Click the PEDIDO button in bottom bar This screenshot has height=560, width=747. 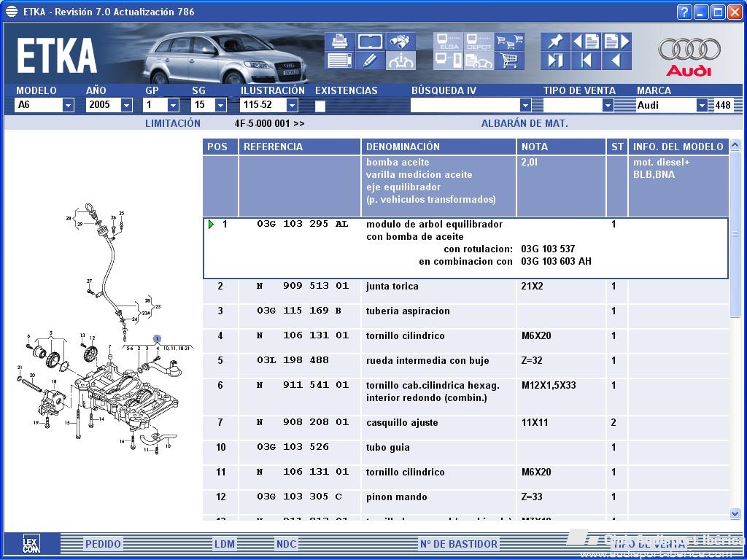[x=103, y=544]
